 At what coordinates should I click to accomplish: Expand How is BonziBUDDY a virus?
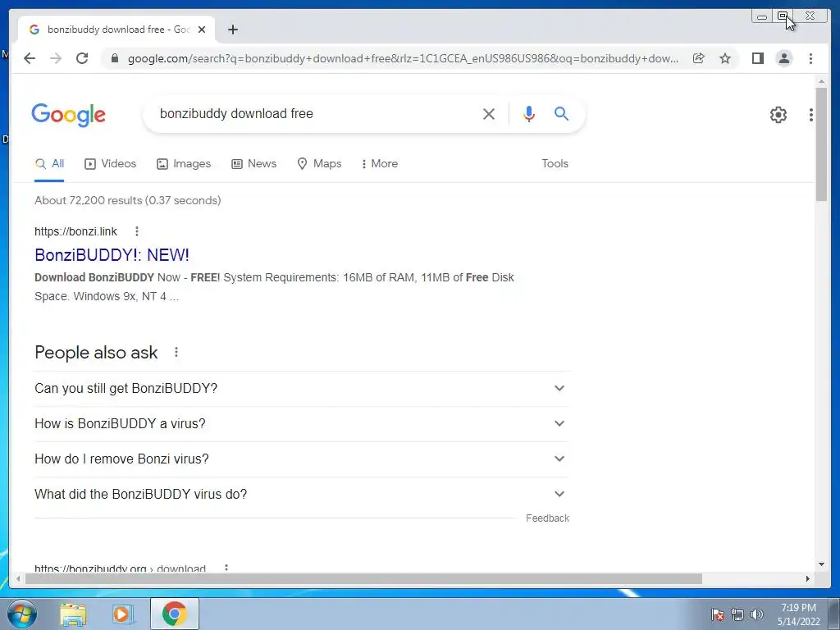pos(302,424)
